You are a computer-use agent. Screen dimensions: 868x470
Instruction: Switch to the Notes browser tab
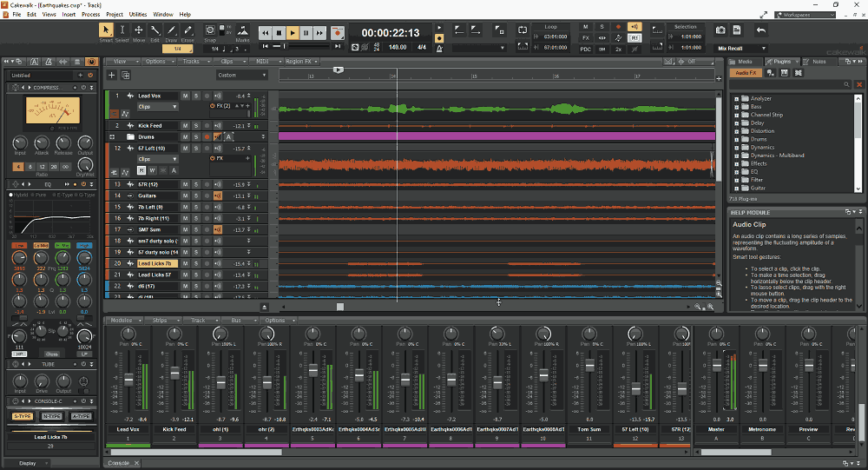[819, 62]
